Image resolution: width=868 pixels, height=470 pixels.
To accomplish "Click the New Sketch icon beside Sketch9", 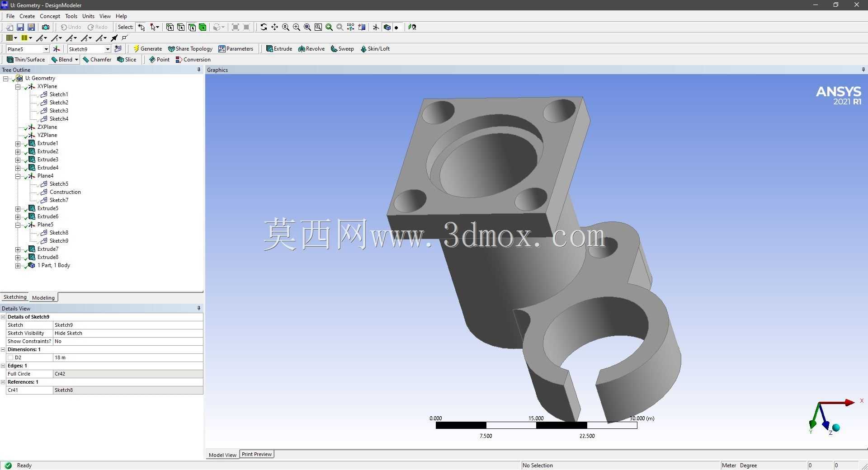I will 118,49.
